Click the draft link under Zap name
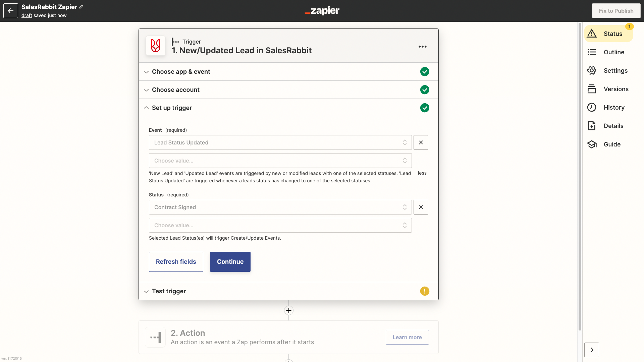Screen dimensions: 644x362 point(27,15)
